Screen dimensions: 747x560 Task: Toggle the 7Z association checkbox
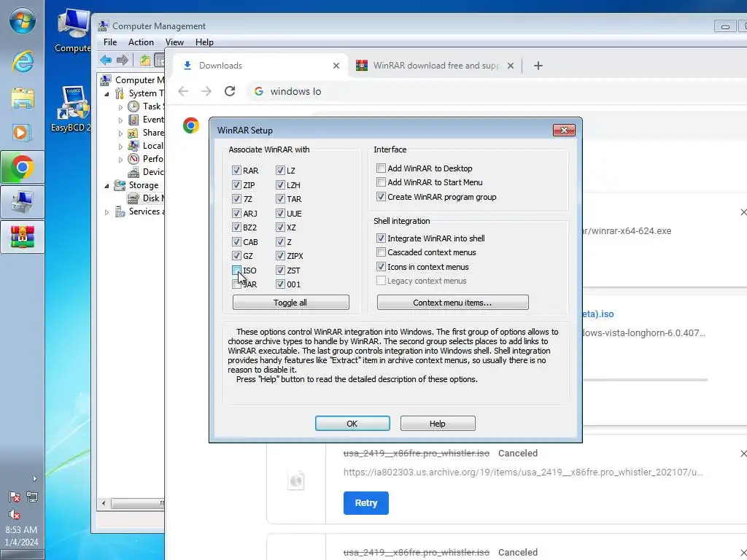pyautogui.click(x=236, y=198)
